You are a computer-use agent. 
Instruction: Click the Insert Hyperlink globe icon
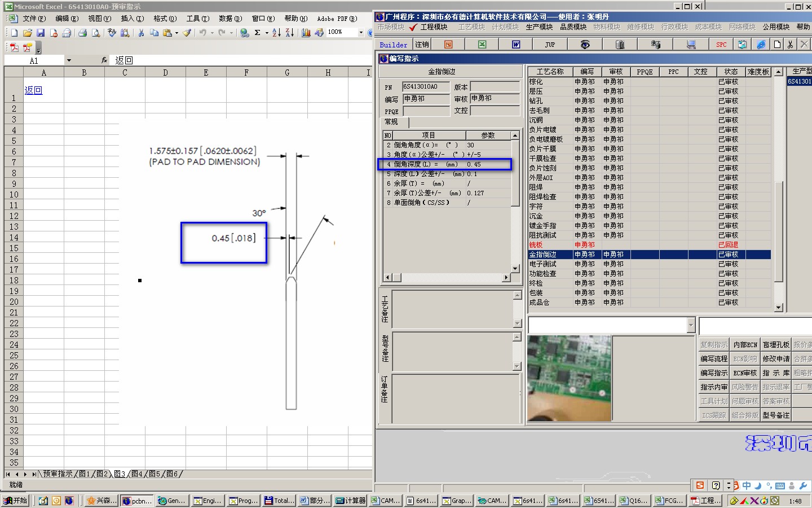(x=244, y=33)
